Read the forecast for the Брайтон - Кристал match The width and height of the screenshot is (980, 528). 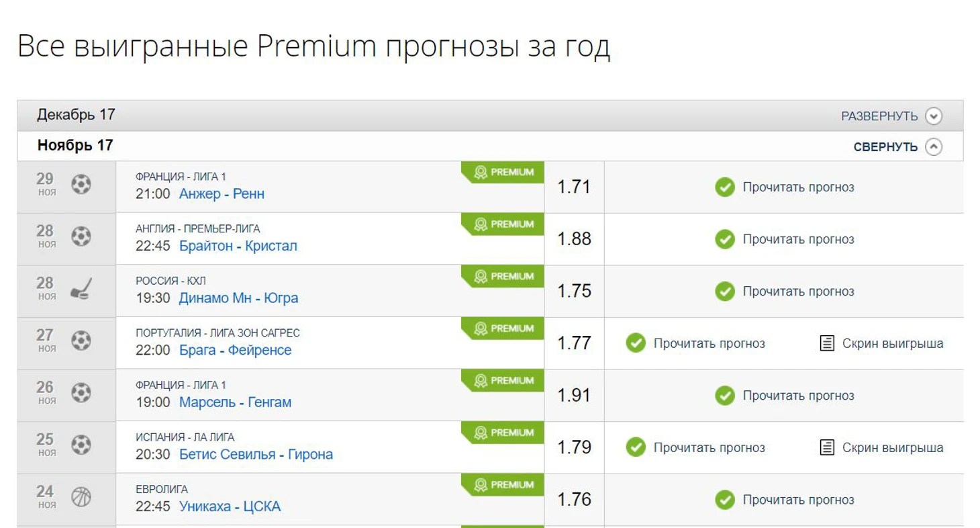[797, 239]
